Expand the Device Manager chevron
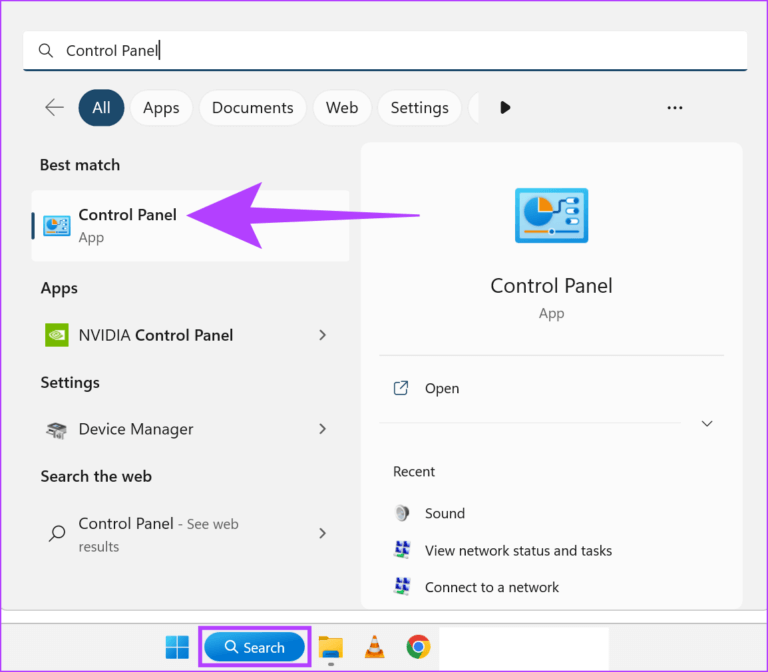This screenshot has height=672, width=768. click(322, 429)
